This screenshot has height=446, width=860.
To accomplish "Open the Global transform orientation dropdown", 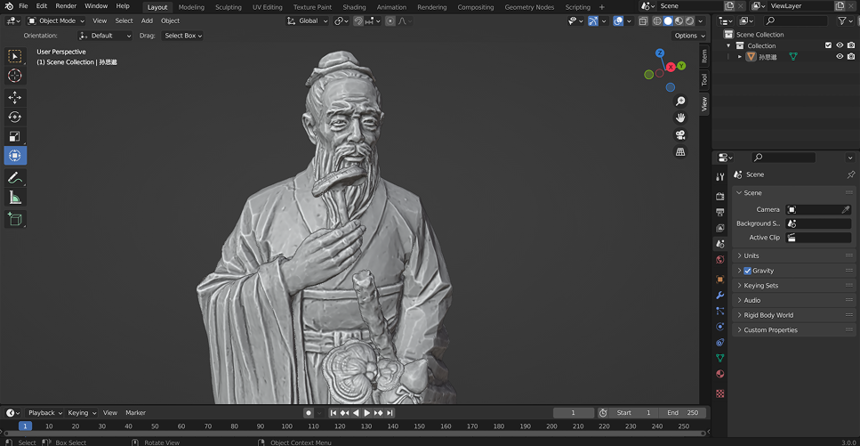I will click(x=307, y=21).
